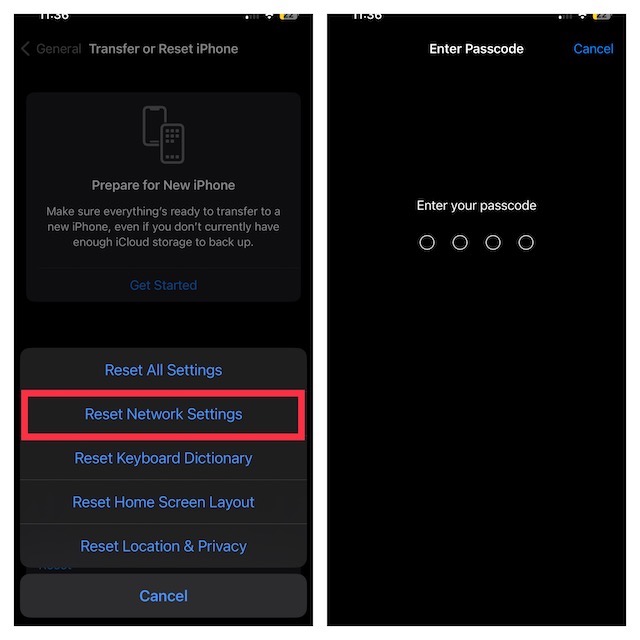The image size is (640, 640).
Task: Dismiss the reset sheet with Cancel
Action: [x=163, y=596]
